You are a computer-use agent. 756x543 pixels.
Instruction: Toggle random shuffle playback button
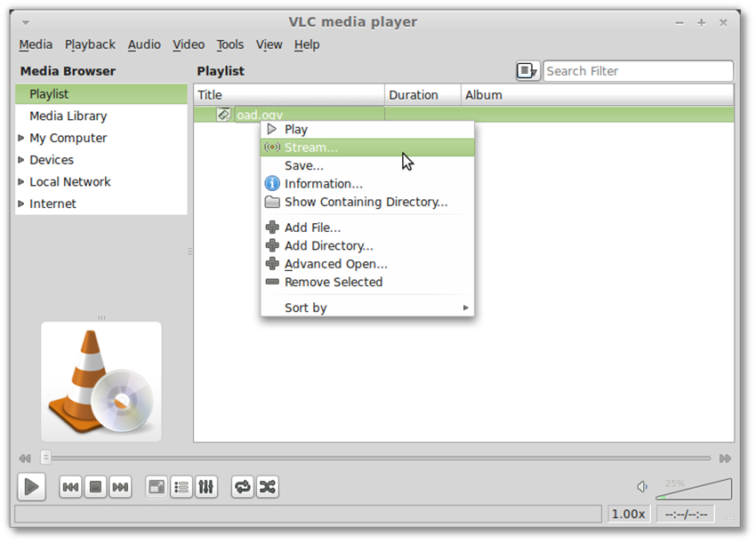268,487
